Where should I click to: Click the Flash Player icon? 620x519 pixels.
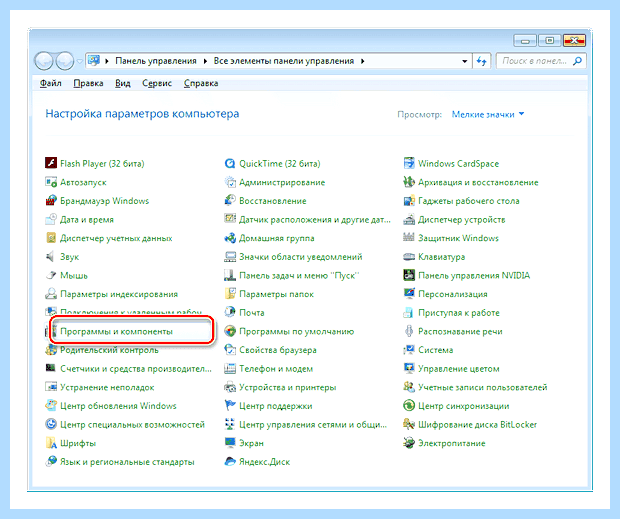51,163
